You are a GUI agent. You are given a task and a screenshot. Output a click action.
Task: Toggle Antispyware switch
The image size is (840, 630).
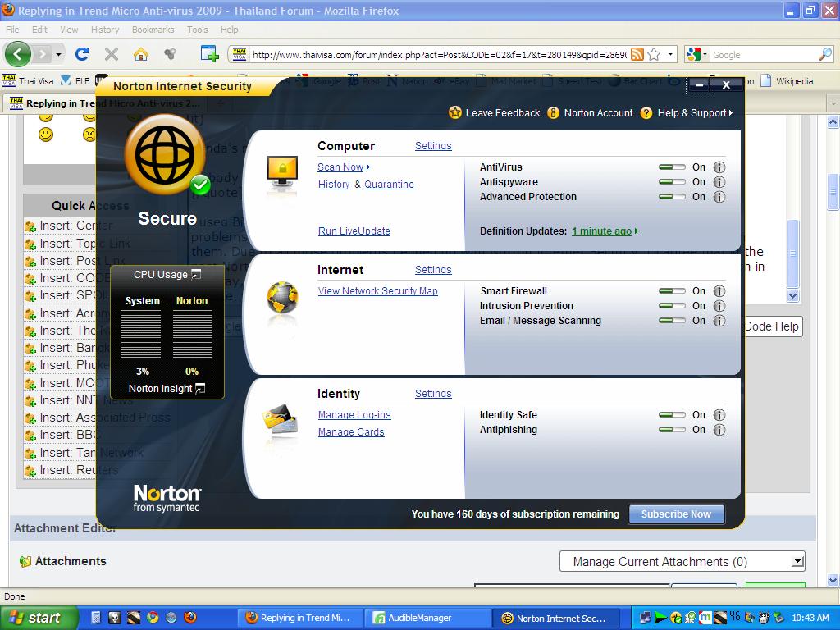[672, 182]
